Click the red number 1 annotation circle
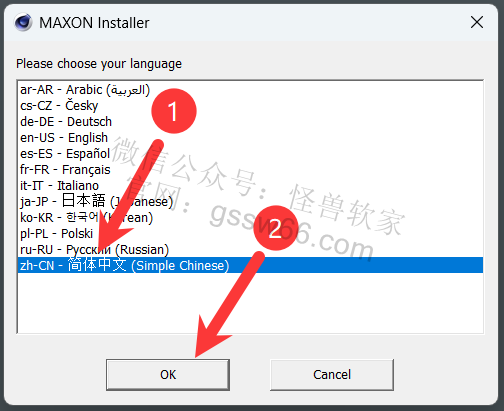Viewport: 504px width, 411px height. point(174,111)
